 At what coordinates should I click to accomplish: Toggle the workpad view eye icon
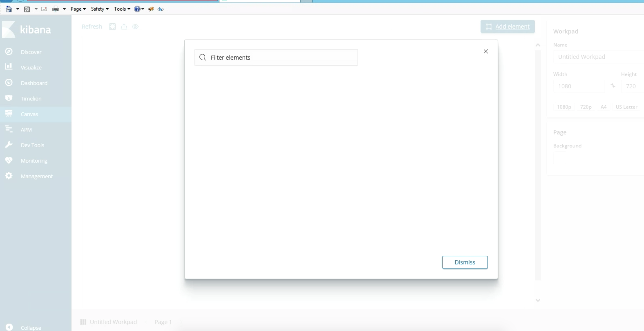[x=135, y=27]
